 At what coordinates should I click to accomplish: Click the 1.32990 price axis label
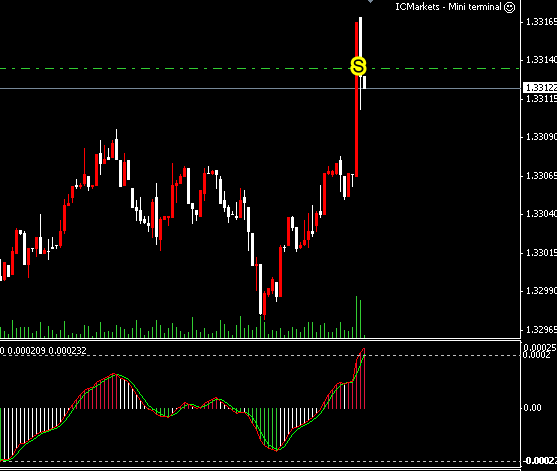(541, 291)
